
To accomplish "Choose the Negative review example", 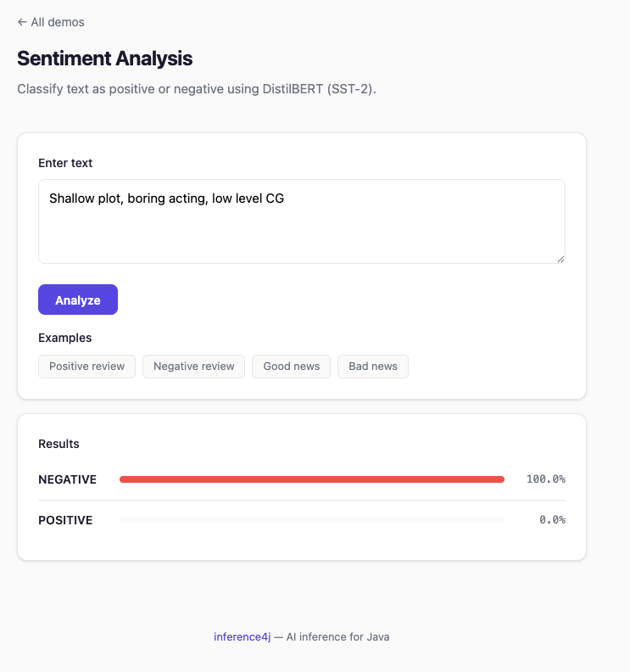I will tap(194, 367).
